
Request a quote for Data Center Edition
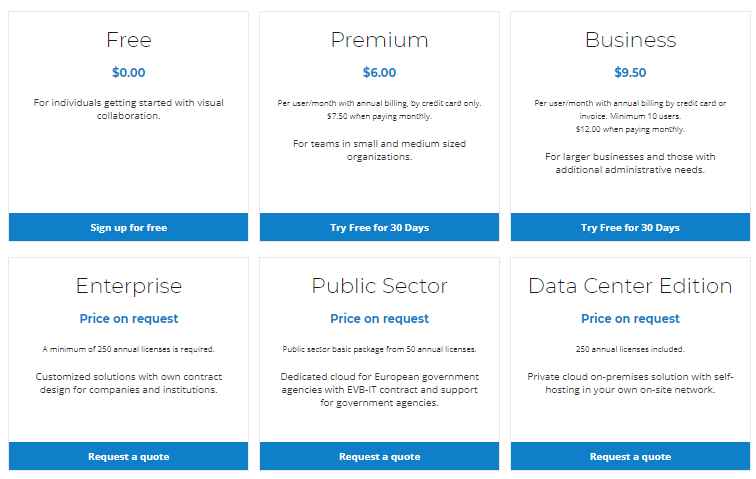[630, 456]
